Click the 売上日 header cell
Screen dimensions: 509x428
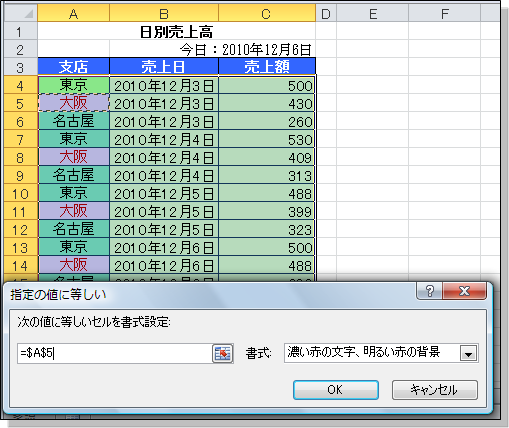[x=164, y=66]
